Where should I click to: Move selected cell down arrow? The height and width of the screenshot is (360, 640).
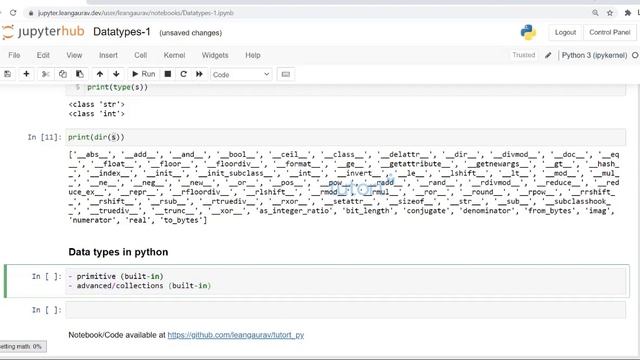[x=116, y=74]
